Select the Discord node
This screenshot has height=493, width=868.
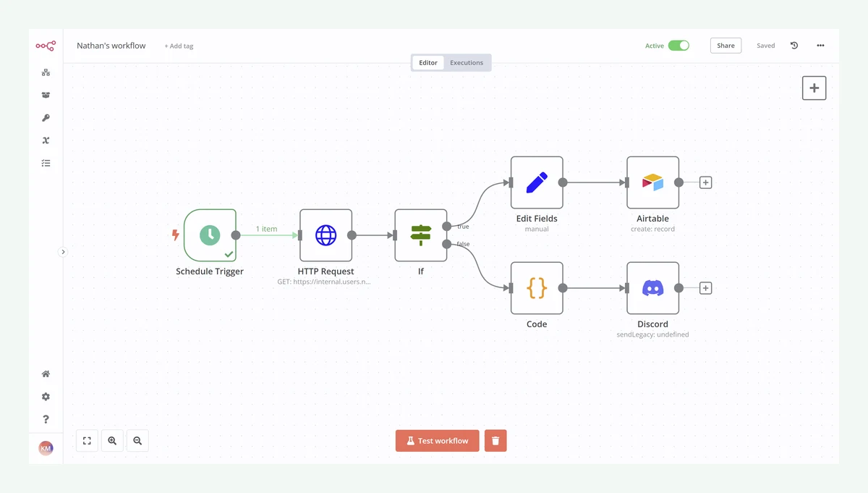pos(653,288)
